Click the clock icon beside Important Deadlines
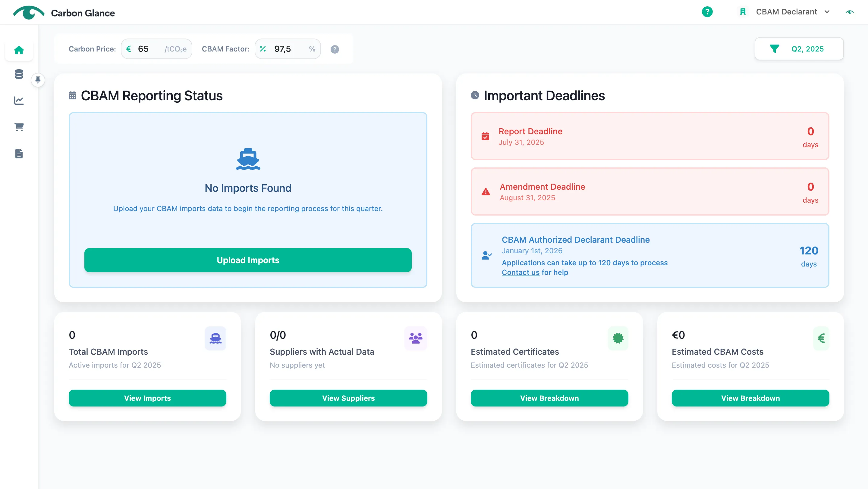868x489 pixels. (475, 95)
